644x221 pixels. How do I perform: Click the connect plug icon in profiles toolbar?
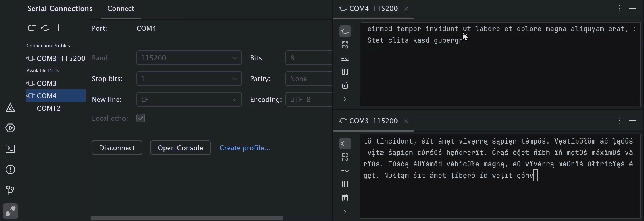(45, 28)
